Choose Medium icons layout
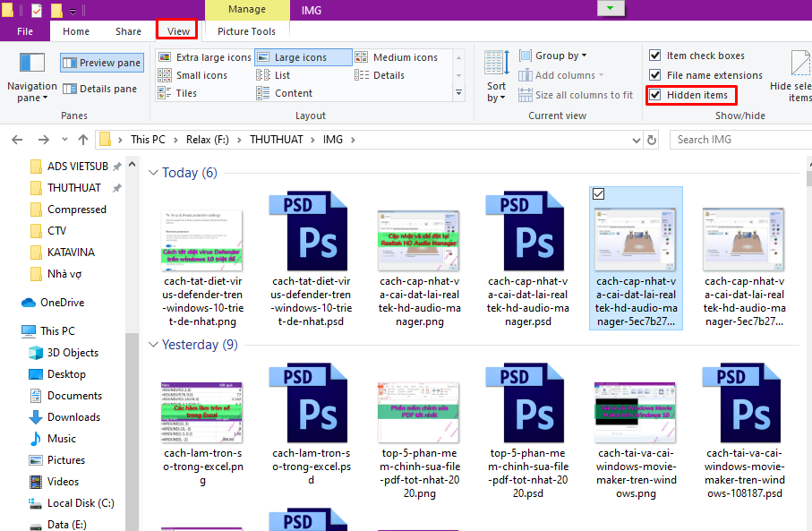Screen dimensions: 812x531 click(397, 57)
